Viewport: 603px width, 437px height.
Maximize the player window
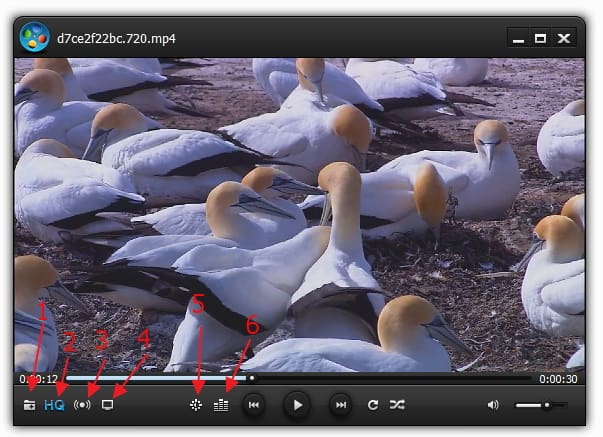click(540, 38)
